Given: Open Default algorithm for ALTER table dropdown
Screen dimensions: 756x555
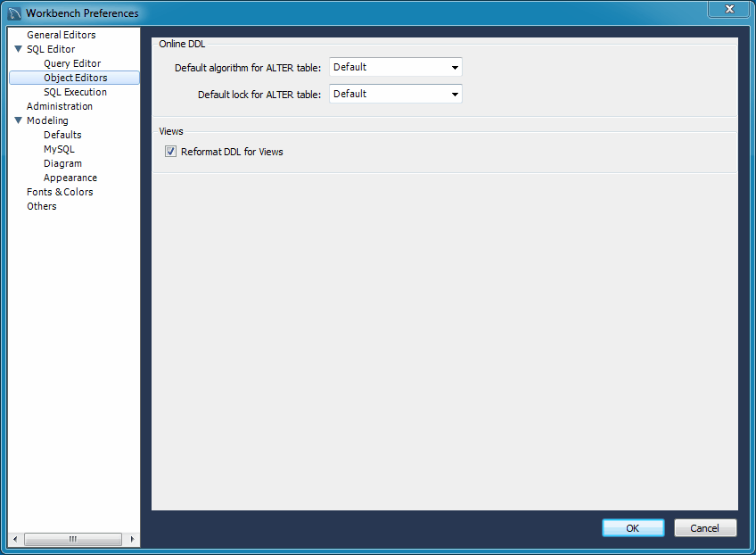Looking at the screenshot, I should (395, 67).
